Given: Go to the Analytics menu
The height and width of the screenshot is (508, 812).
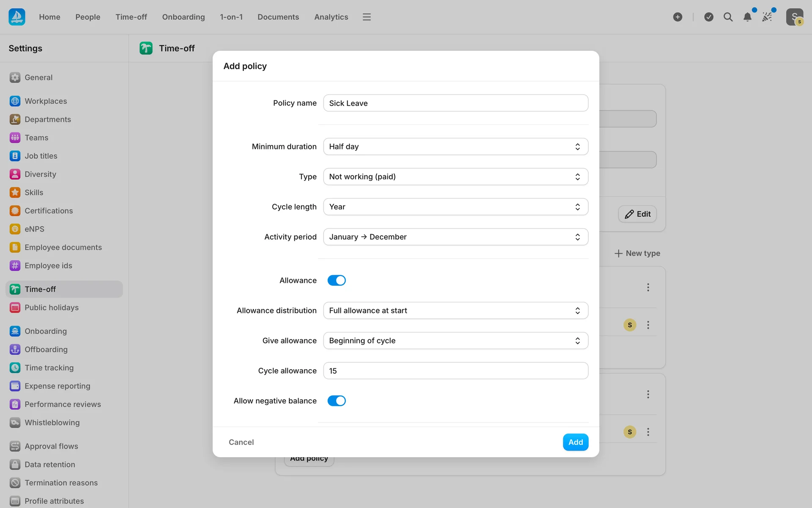Looking at the screenshot, I should point(331,17).
